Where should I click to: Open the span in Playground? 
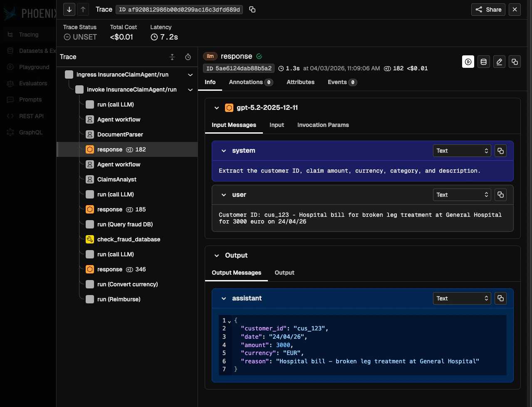[468, 62]
